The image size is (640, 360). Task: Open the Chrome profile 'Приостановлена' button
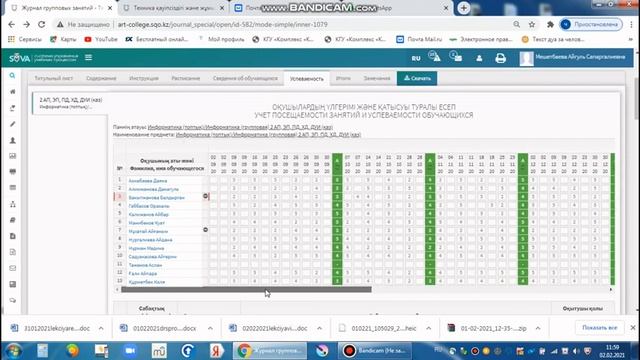click(591, 24)
